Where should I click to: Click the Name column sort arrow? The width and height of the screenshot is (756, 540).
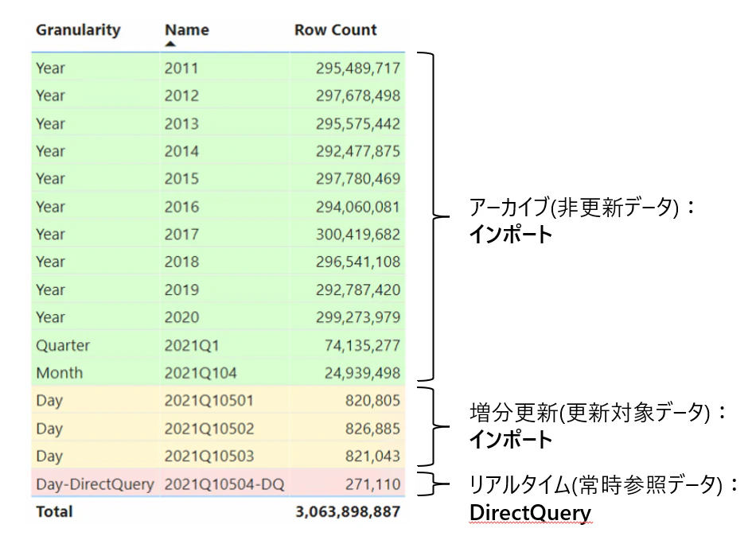click(x=170, y=44)
